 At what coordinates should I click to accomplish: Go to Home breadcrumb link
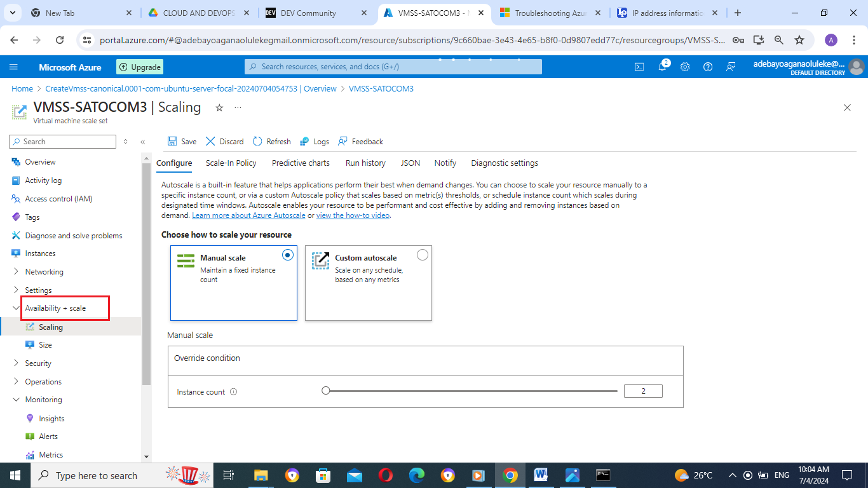(x=22, y=89)
